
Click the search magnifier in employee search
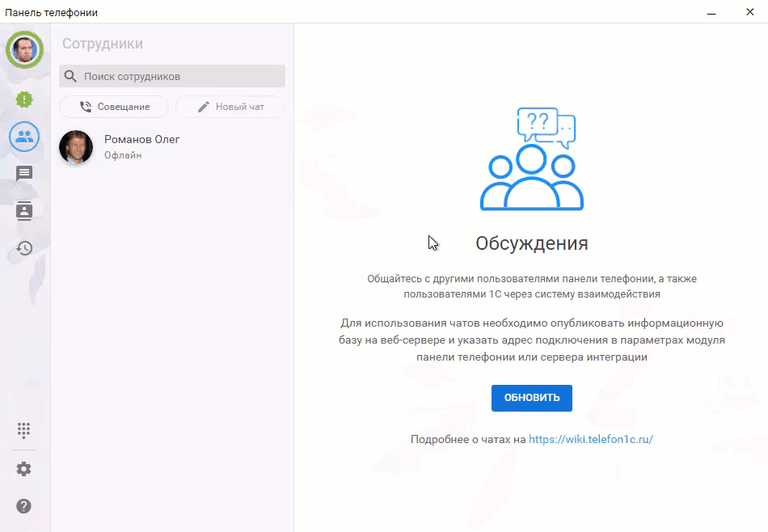[x=72, y=75]
